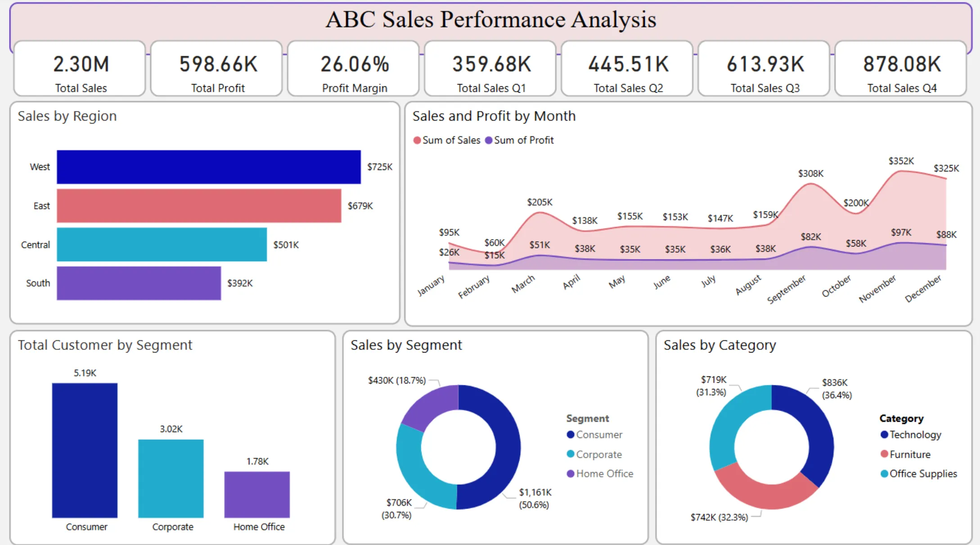The width and height of the screenshot is (980, 545).
Task: Toggle the Sum of Sales legend item
Action: click(447, 140)
